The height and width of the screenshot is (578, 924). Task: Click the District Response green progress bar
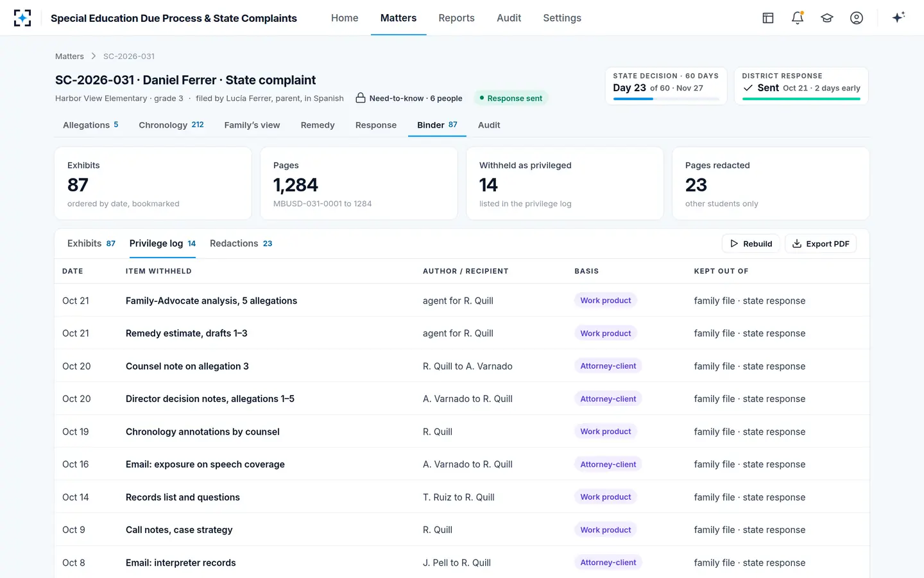tap(801, 99)
